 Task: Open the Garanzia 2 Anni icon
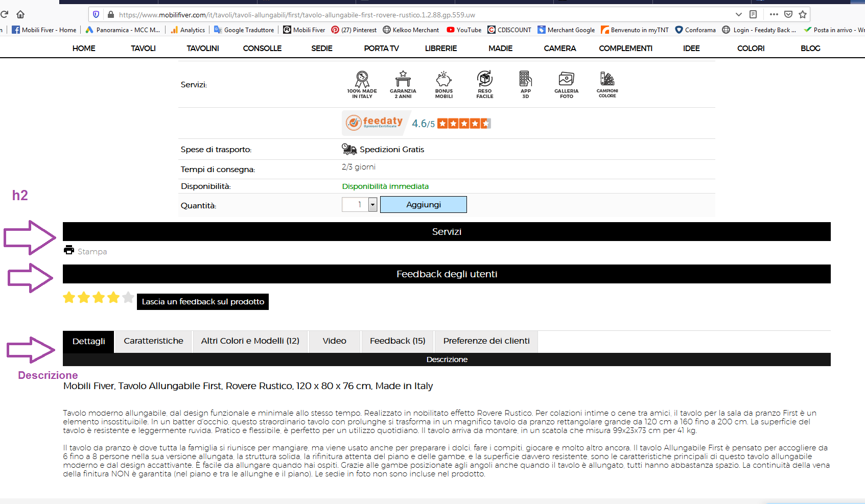tap(403, 84)
